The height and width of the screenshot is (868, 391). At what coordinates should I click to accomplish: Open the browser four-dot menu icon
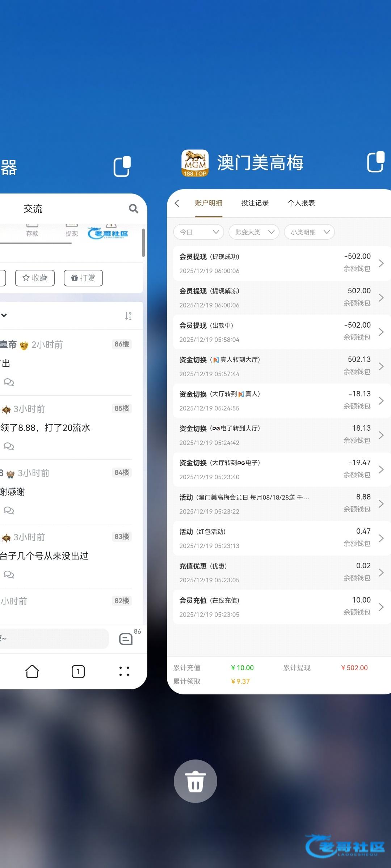coord(124,671)
